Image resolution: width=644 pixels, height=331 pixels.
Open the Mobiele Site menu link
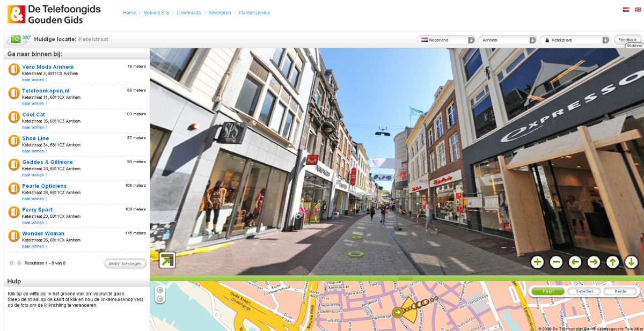click(x=156, y=13)
